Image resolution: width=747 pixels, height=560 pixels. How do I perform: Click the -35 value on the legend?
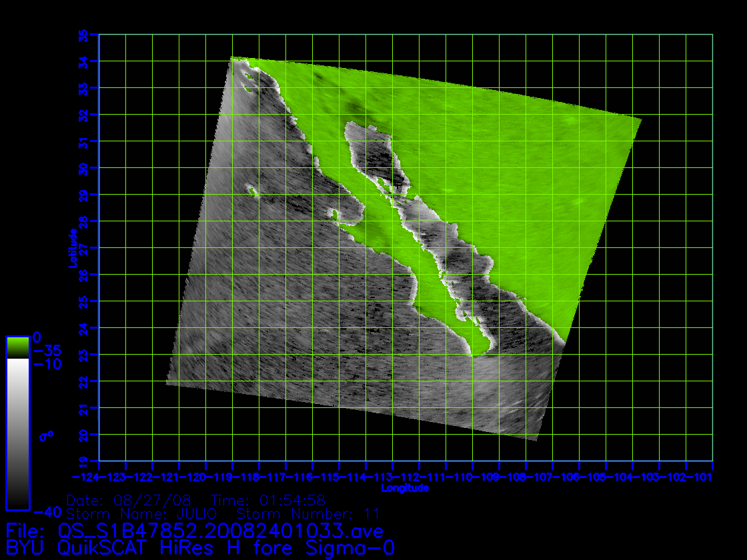(47, 351)
